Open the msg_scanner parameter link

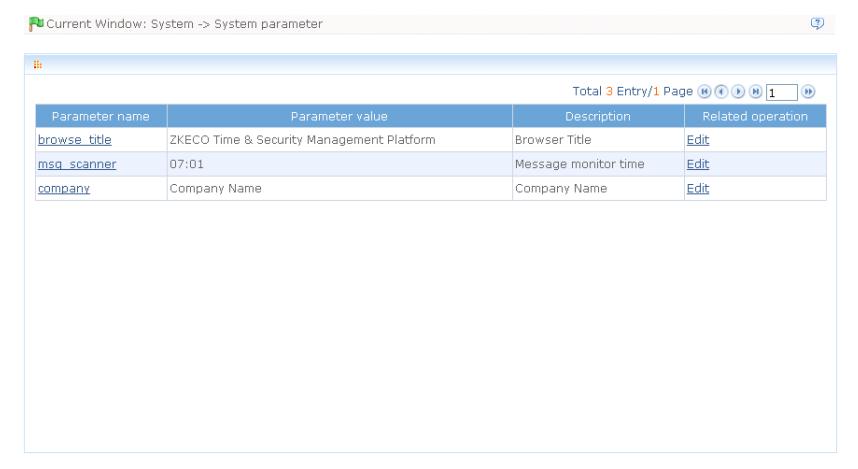pyautogui.click(x=77, y=164)
